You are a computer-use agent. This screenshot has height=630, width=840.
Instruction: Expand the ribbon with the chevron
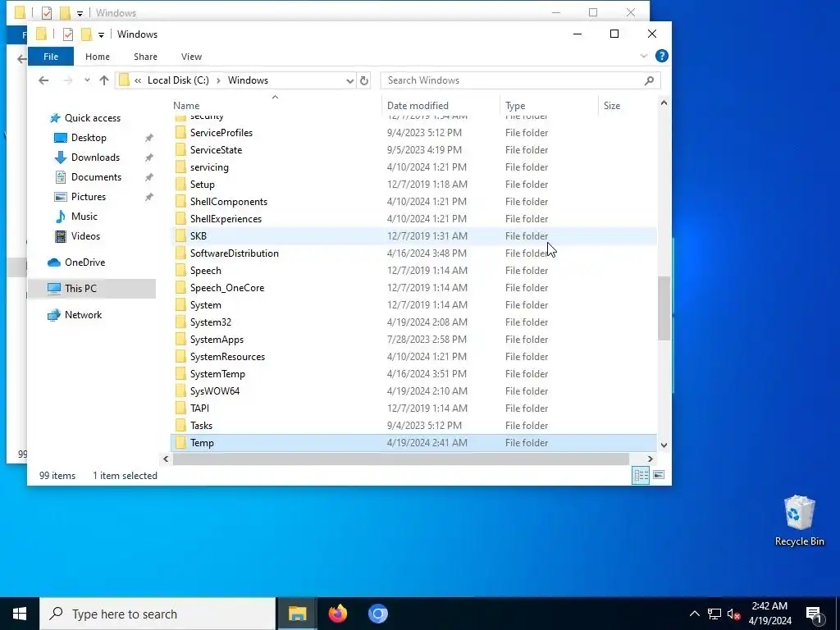pyautogui.click(x=644, y=56)
